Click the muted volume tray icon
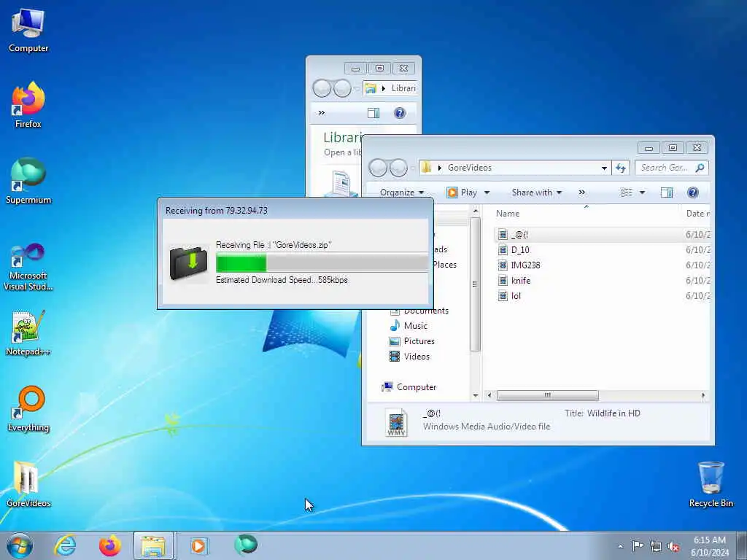747x560 pixels. [673, 546]
